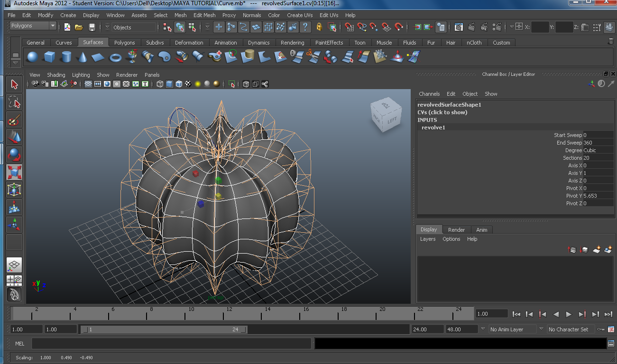Image resolution: width=617 pixels, height=364 pixels.
Task: Open the Polygons menu set dropdown
Action: pyautogui.click(x=32, y=26)
